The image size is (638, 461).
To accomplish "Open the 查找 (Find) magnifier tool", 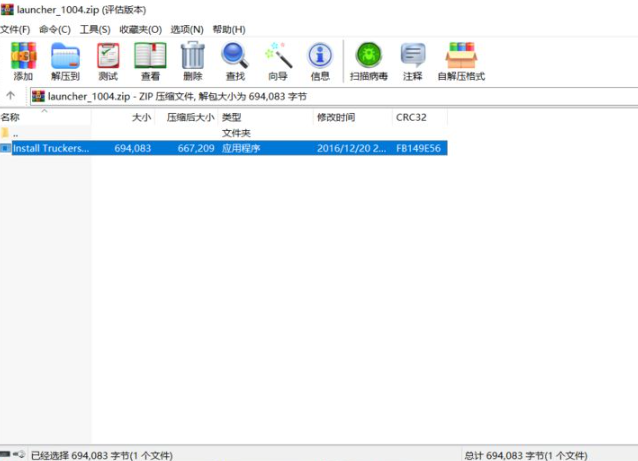I will [235, 56].
